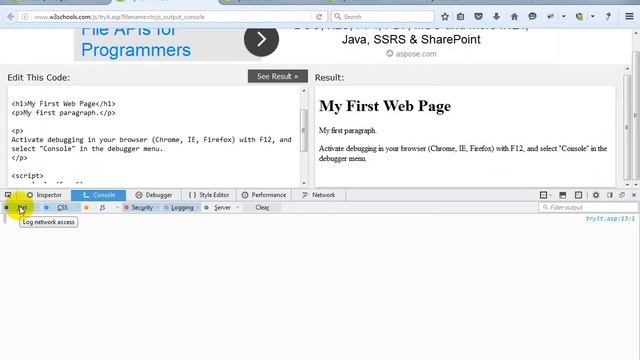
Task: Expand the Server filter dropdown arrow
Action: [238, 208]
